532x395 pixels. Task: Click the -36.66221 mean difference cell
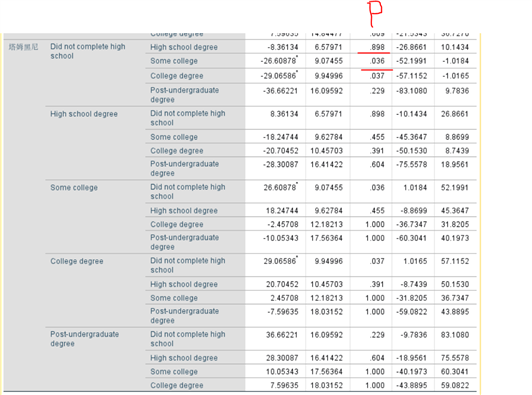[280, 91]
